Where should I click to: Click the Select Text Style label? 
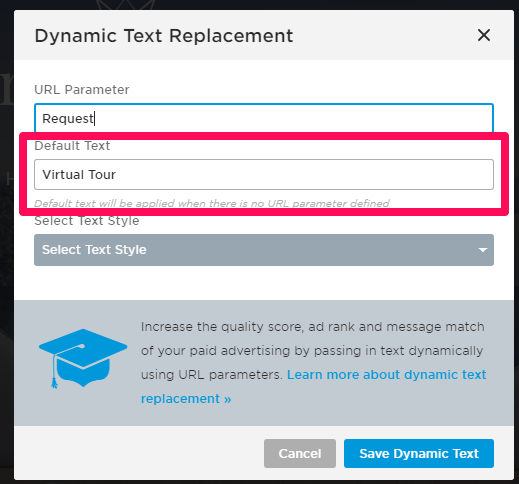[87, 221]
